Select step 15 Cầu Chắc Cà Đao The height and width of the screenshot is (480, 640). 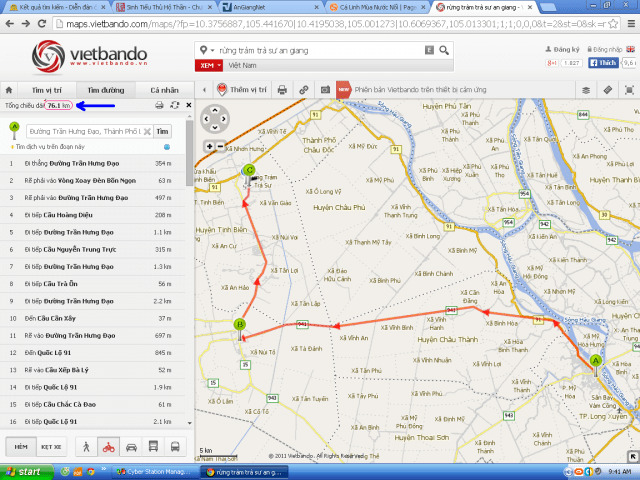pos(93,404)
